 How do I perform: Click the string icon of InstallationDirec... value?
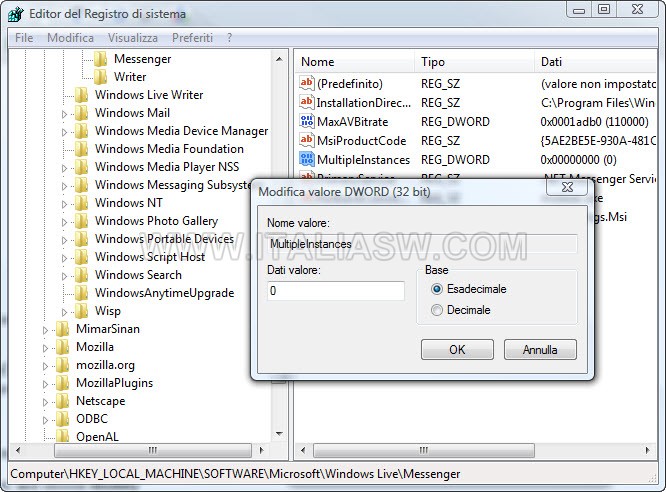(307, 102)
